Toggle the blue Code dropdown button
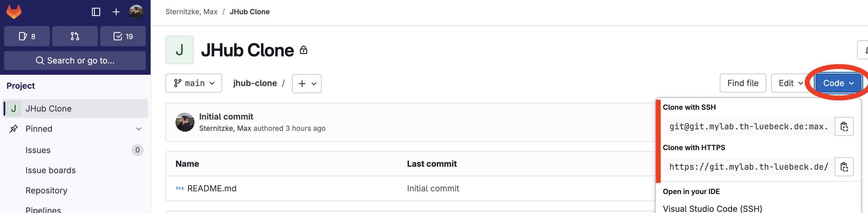The image size is (868, 213). pyautogui.click(x=838, y=83)
